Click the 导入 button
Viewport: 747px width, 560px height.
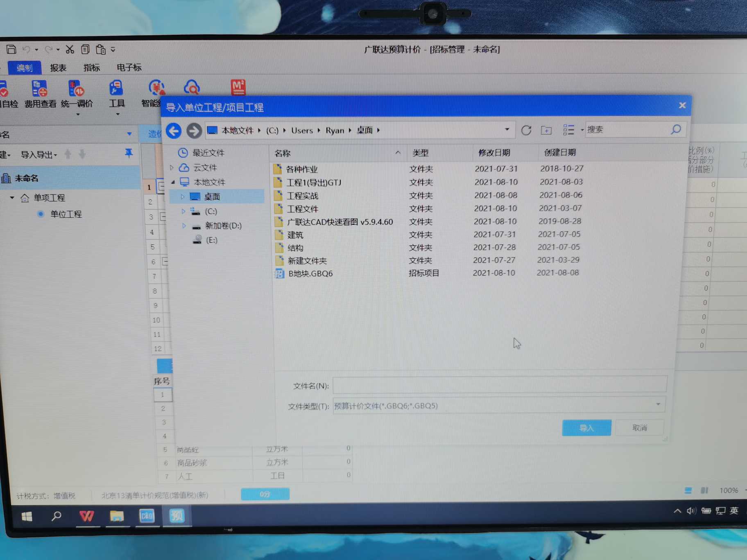coord(586,428)
